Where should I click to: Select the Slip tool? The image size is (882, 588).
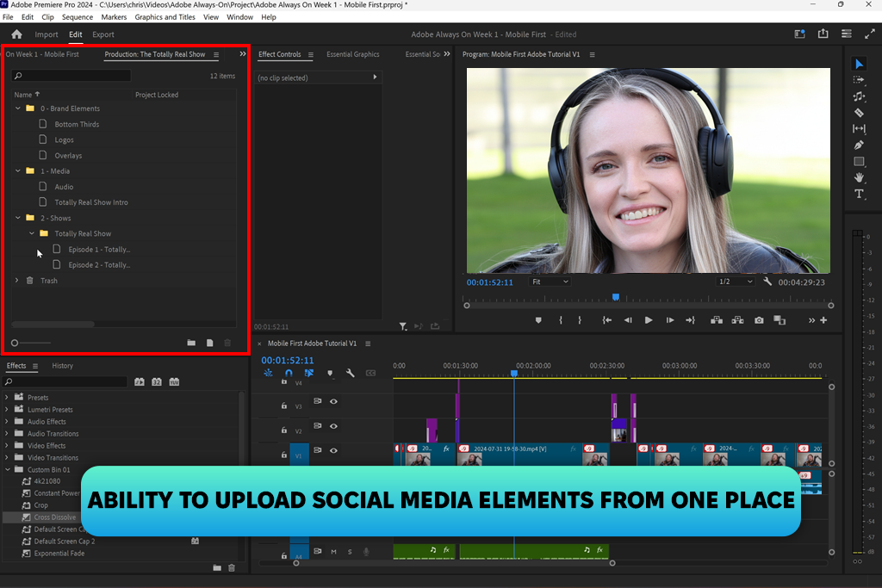pyautogui.click(x=859, y=129)
